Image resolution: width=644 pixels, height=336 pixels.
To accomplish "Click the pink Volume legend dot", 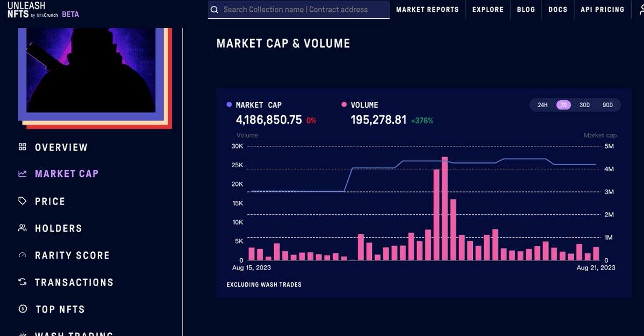I will pyautogui.click(x=344, y=105).
